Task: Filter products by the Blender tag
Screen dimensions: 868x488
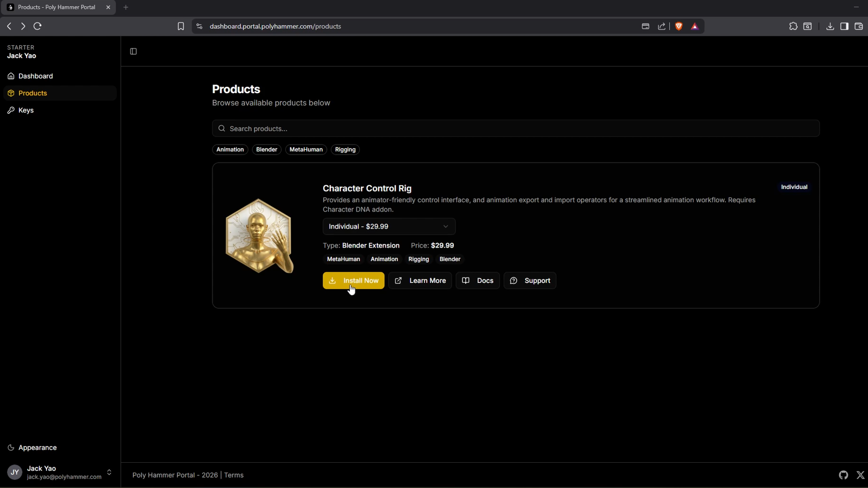Action: pos(267,150)
